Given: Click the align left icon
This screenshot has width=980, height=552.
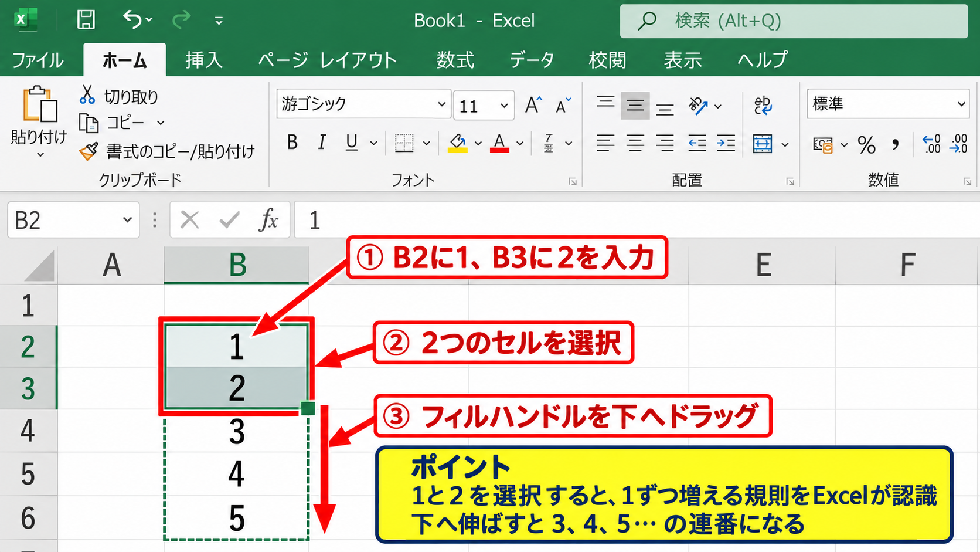Looking at the screenshot, I should coord(605,143).
